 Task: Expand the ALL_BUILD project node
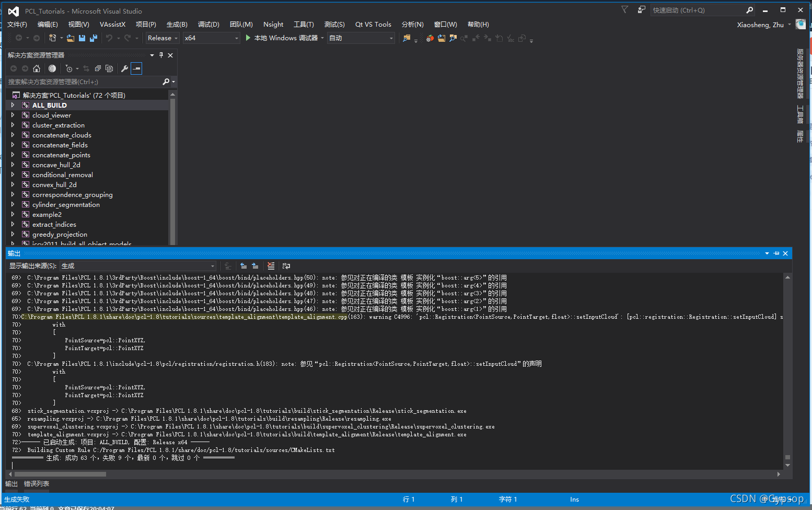click(x=13, y=105)
